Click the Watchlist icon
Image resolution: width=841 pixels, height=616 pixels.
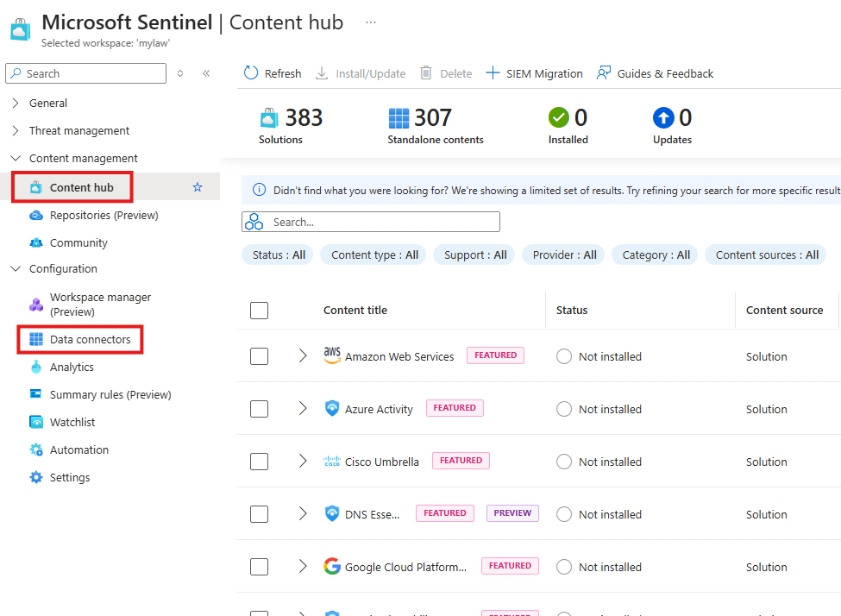[36, 422]
